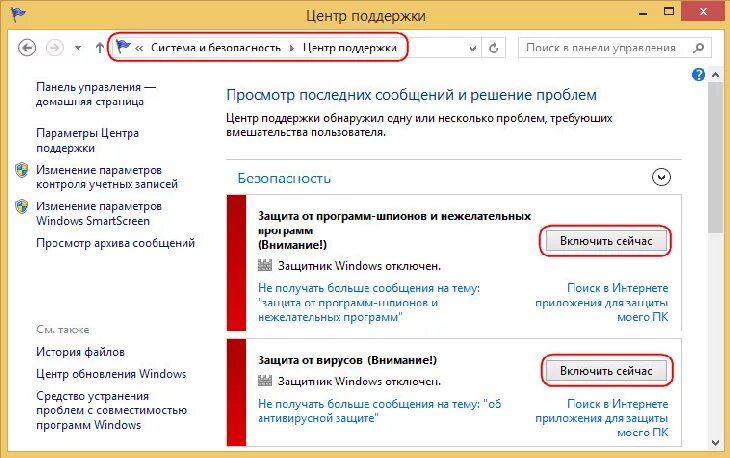730x458 pixels.
Task: Select Система и безопасность breadcrumb
Action: 216,48
